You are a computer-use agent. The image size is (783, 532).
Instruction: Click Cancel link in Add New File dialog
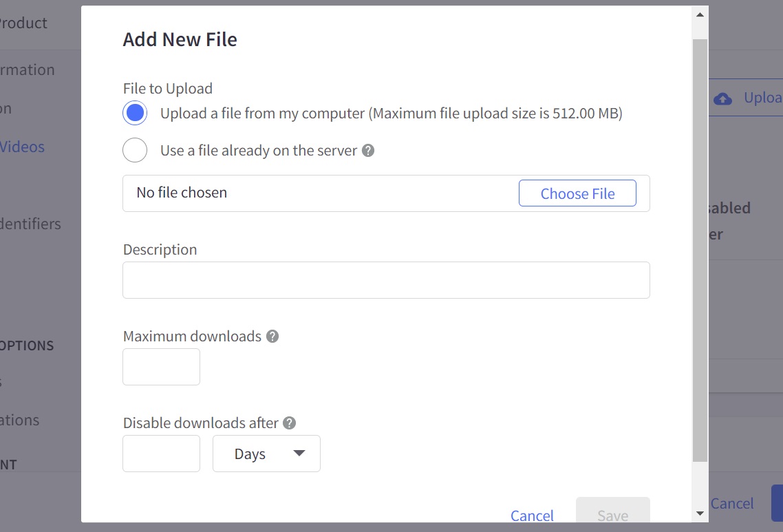532,515
